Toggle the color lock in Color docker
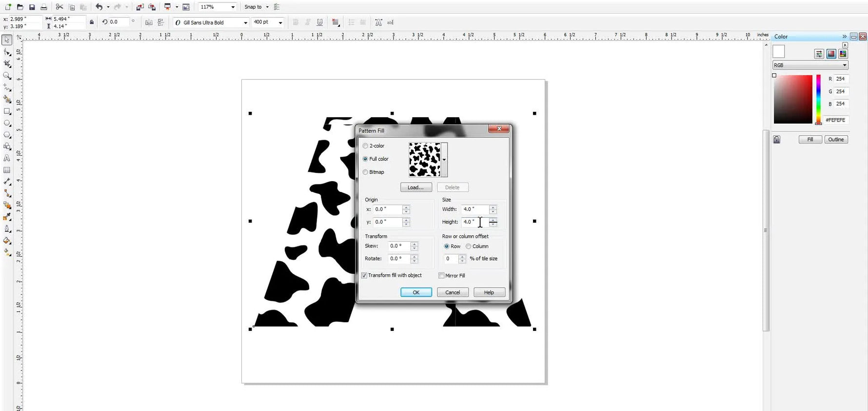 click(777, 140)
